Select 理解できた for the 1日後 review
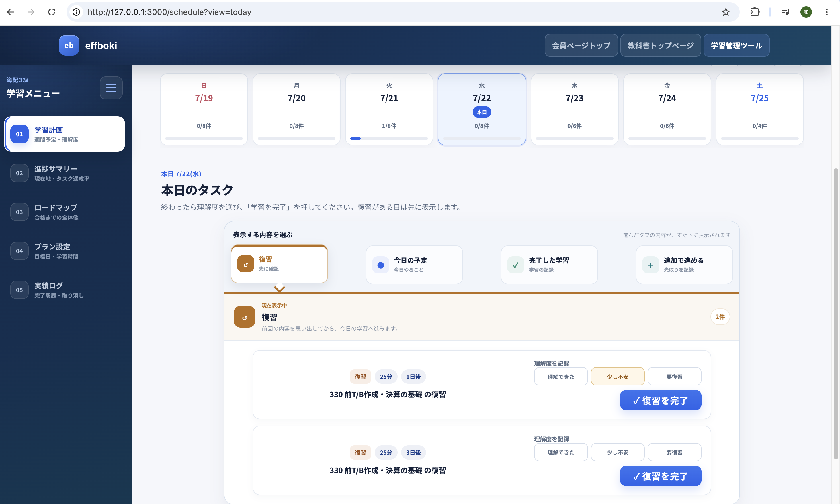 [x=560, y=376]
